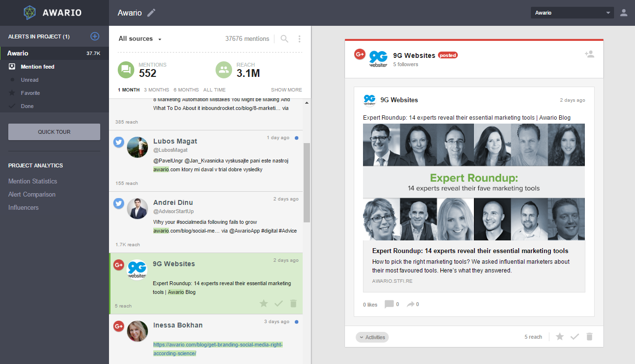This screenshot has width=635, height=364.
Task: Click Andrei Dinu profile avatar
Action: coord(137,209)
